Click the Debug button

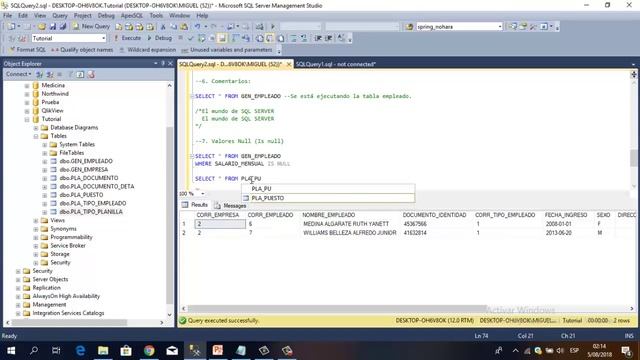click(x=159, y=38)
